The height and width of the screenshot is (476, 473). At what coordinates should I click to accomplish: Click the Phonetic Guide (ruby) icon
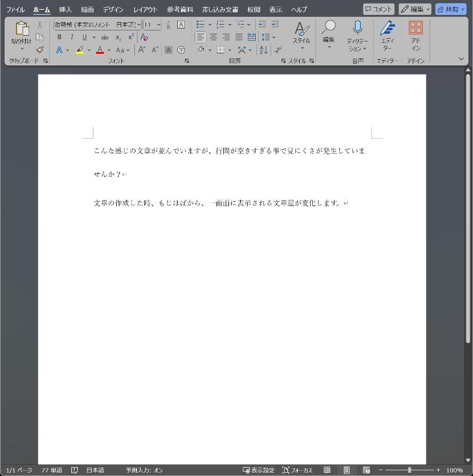168,25
